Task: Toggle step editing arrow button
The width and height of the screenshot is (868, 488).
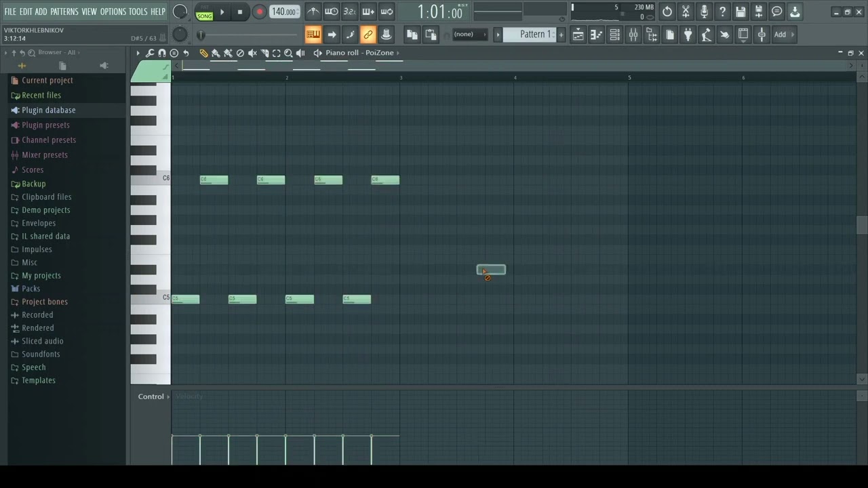Action: (x=332, y=35)
